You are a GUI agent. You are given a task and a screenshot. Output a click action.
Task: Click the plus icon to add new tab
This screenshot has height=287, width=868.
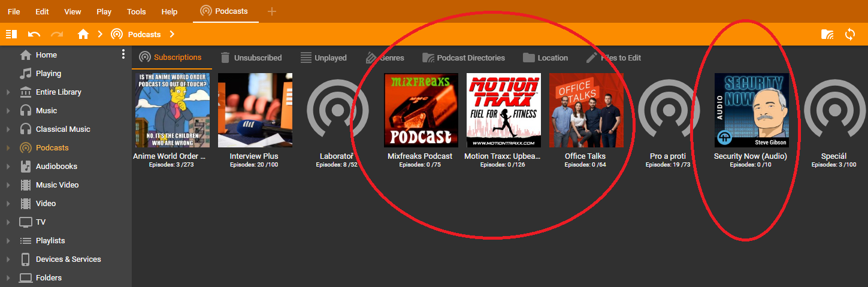pos(272,11)
